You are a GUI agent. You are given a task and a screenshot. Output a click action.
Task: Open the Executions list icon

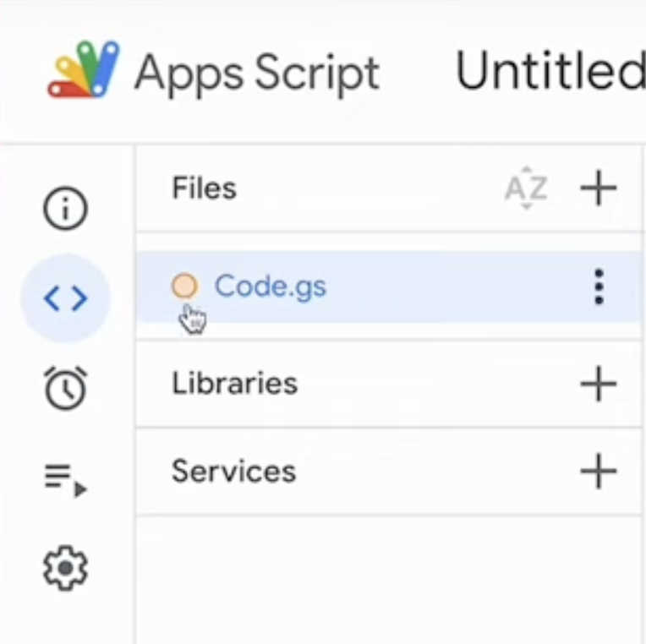(x=66, y=480)
